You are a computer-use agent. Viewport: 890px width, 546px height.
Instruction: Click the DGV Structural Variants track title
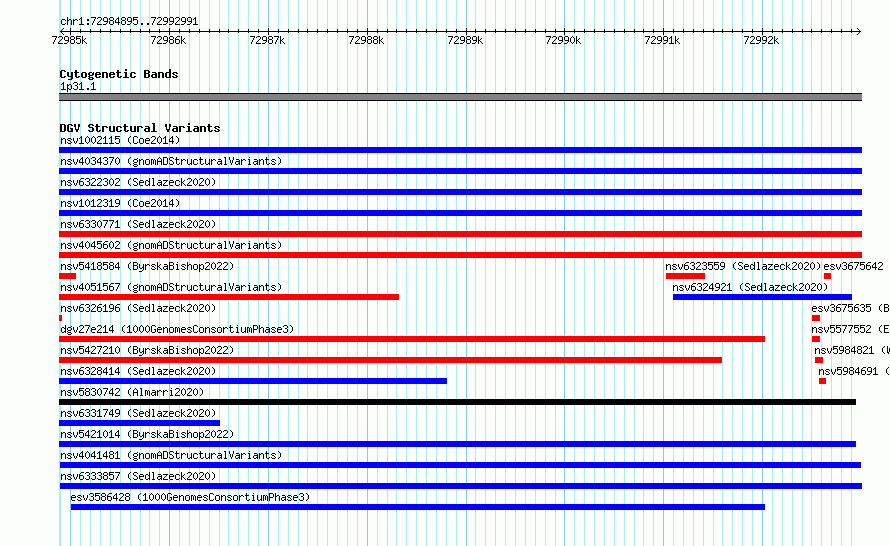[140, 128]
